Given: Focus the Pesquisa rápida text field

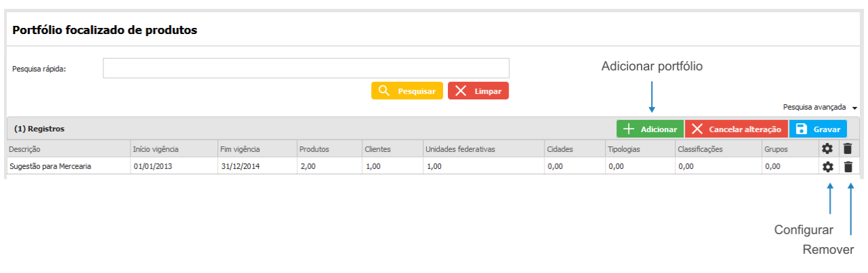Looking at the screenshot, I should point(306,68).
